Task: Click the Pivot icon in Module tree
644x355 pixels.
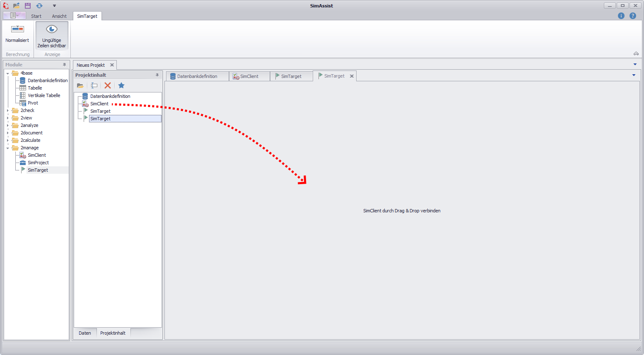Action: 23,103
